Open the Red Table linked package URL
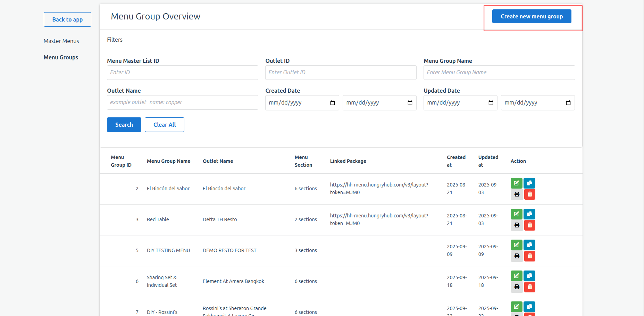 pyautogui.click(x=379, y=219)
